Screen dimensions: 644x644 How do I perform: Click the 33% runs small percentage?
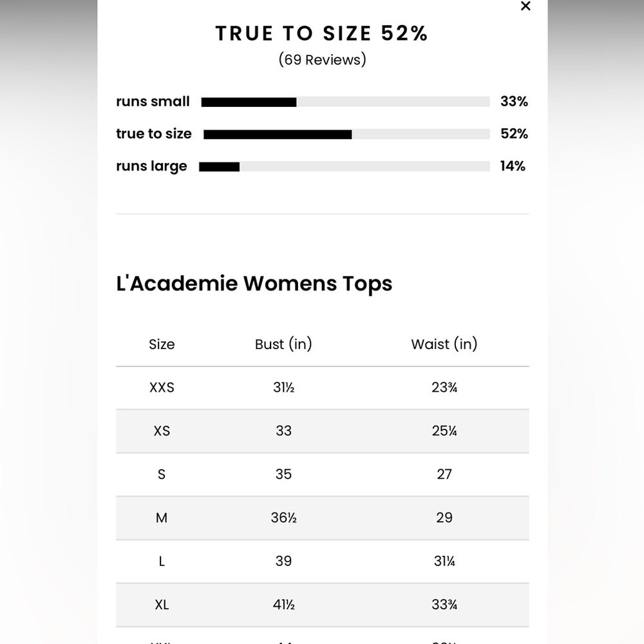(514, 102)
